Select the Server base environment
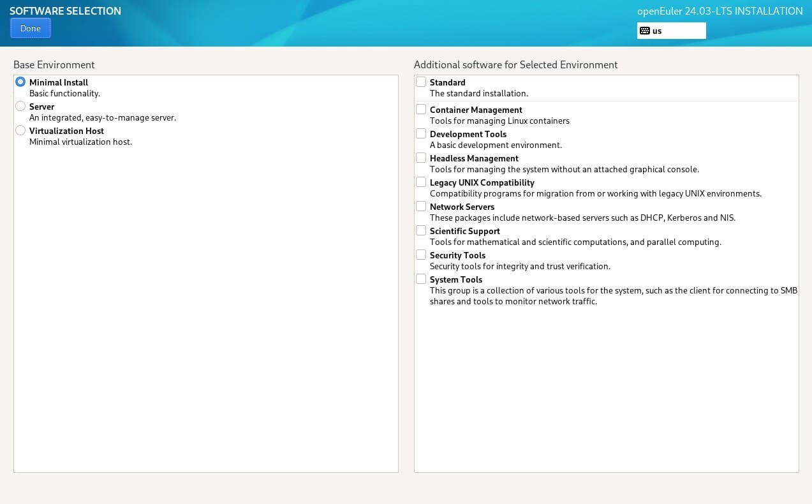 20,106
